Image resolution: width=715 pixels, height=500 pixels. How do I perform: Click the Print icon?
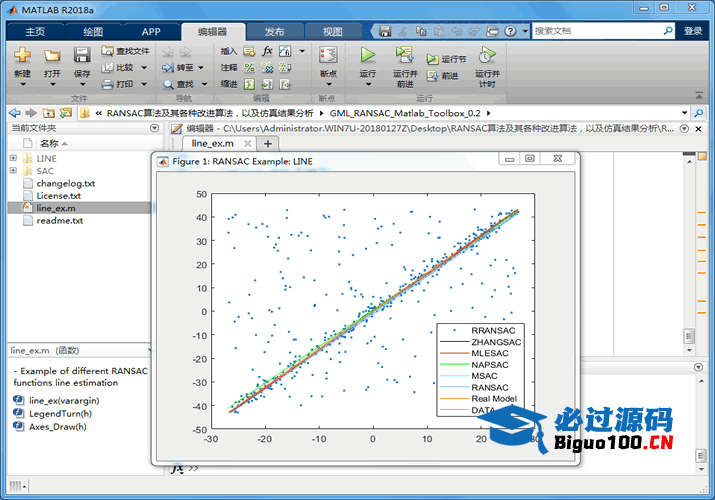(108, 84)
